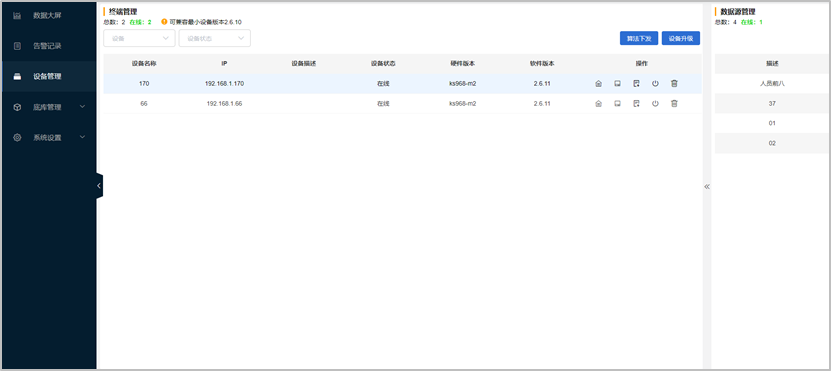Screen dimensions: 831x371
Task: Click the 算法下发 button
Action: [639, 38]
